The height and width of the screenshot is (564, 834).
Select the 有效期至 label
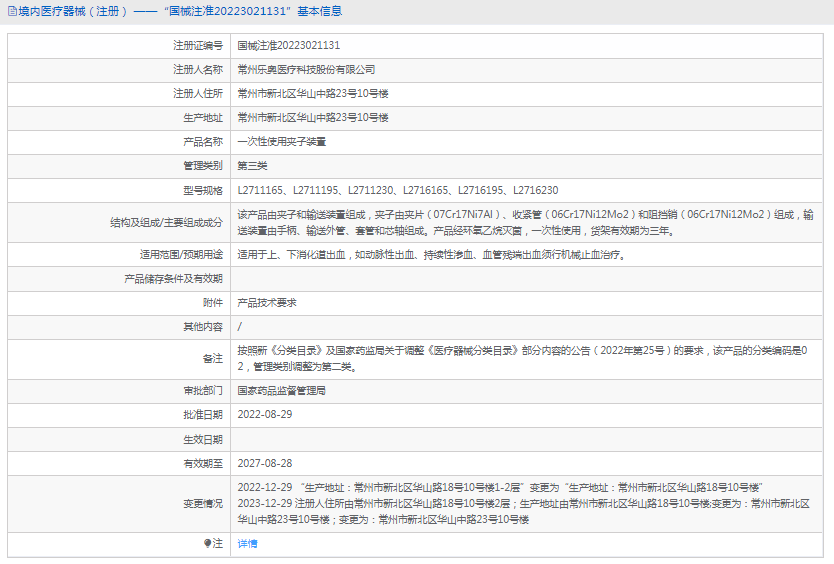tap(203, 463)
